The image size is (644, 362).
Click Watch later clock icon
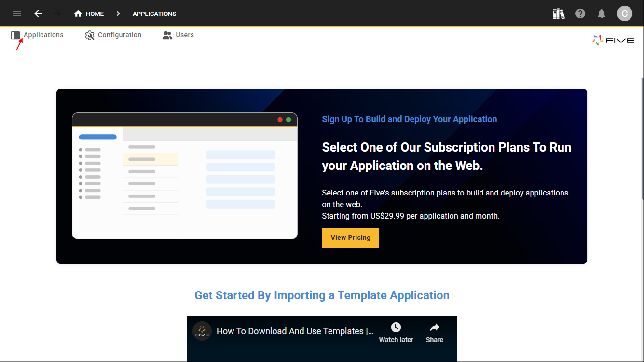point(396,328)
